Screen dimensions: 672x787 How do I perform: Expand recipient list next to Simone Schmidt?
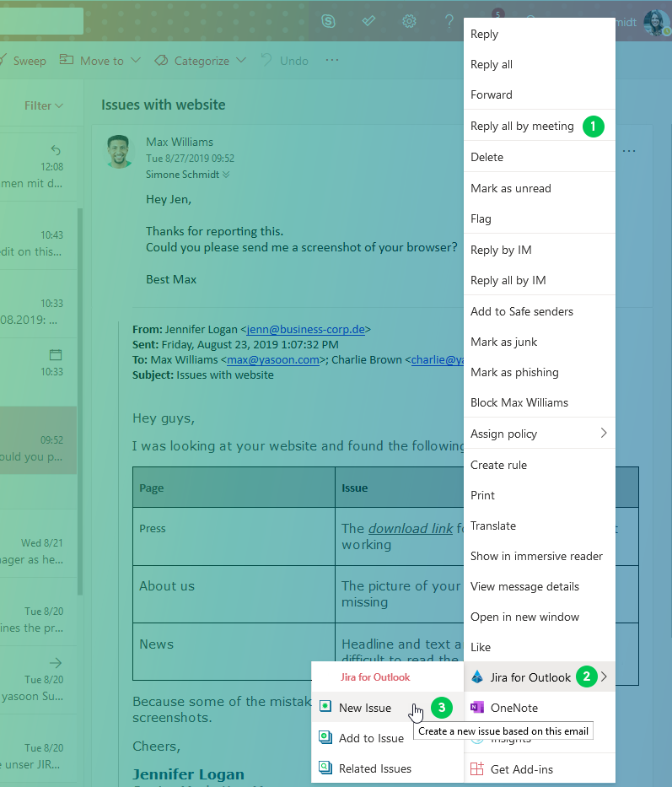pyautogui.click(x=226, y=175)
